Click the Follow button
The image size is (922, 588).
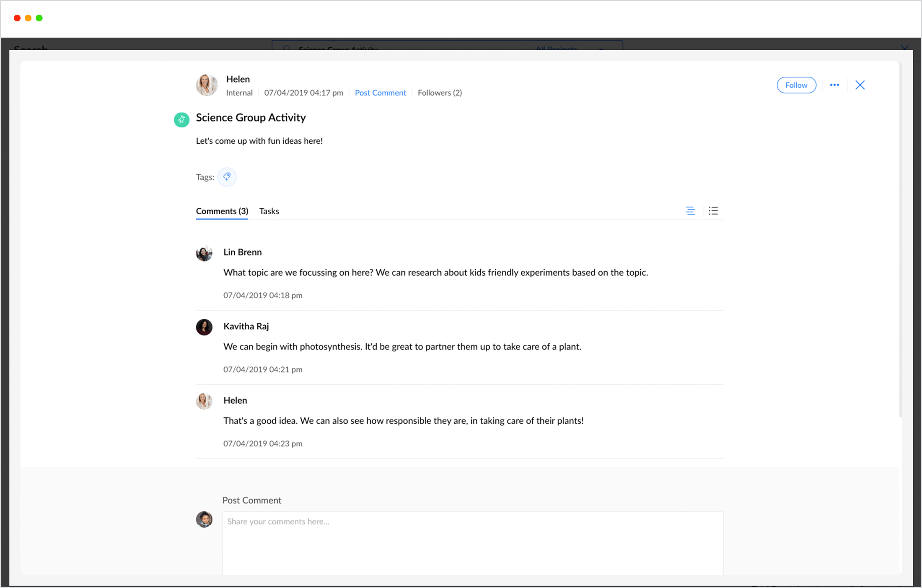point(796,85)
